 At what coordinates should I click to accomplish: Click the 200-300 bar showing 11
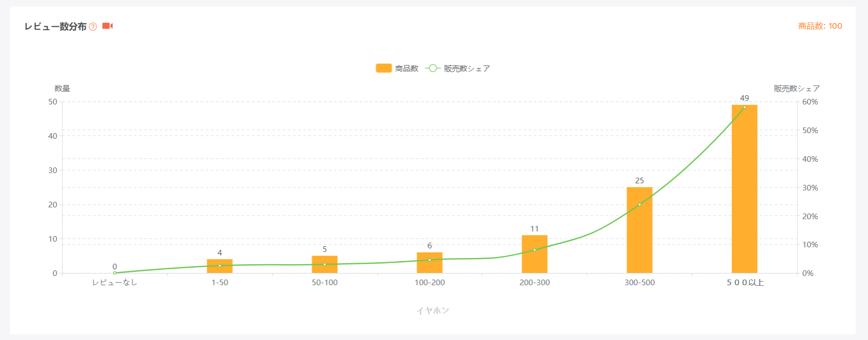[534, 256]
